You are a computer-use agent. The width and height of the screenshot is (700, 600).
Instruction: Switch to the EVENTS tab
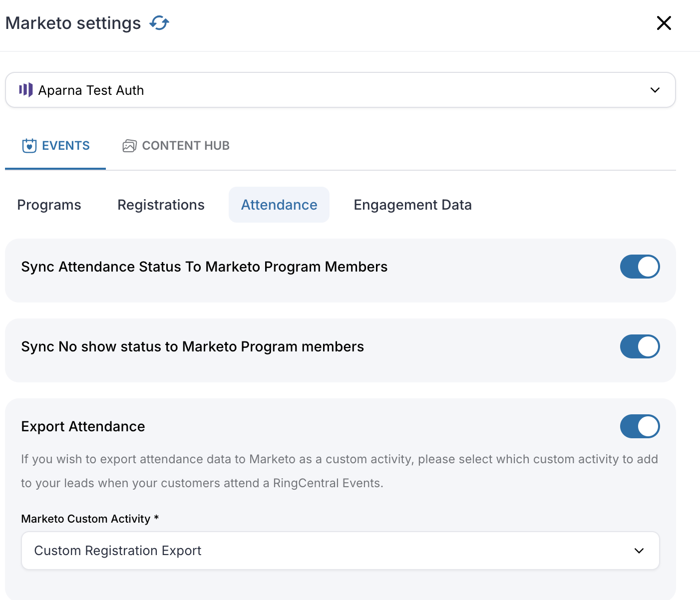pyautogui.click(x=55, y=146)
